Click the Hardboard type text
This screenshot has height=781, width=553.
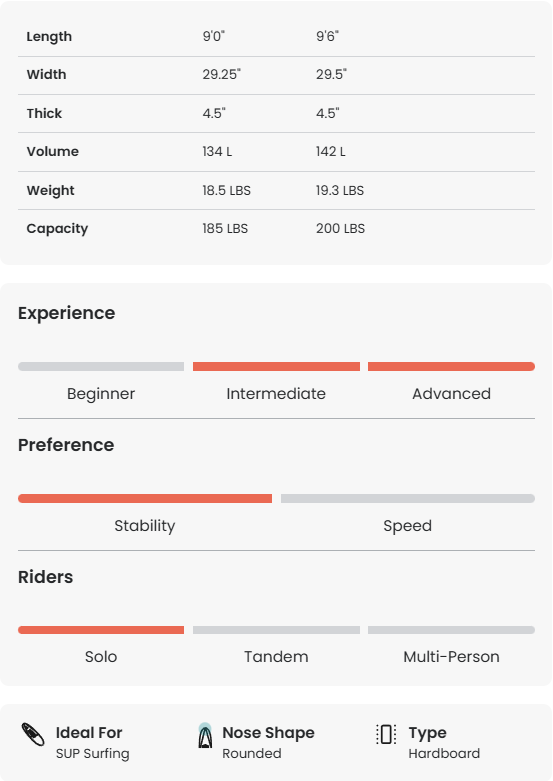(444, 754)
